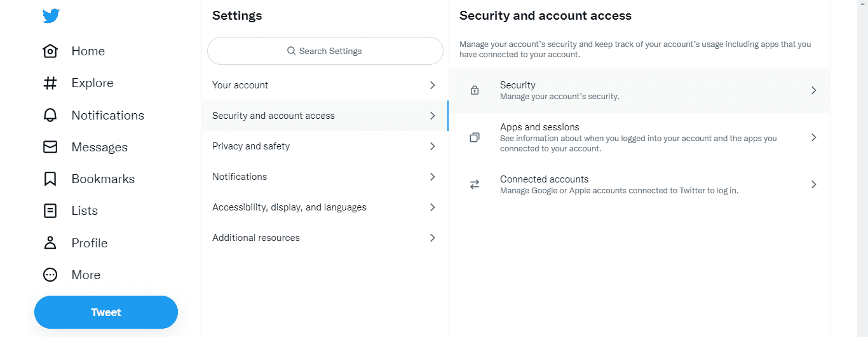Open Additional resources settings
Viewport: 868px width, 337px height.
[x=325, y=238]
